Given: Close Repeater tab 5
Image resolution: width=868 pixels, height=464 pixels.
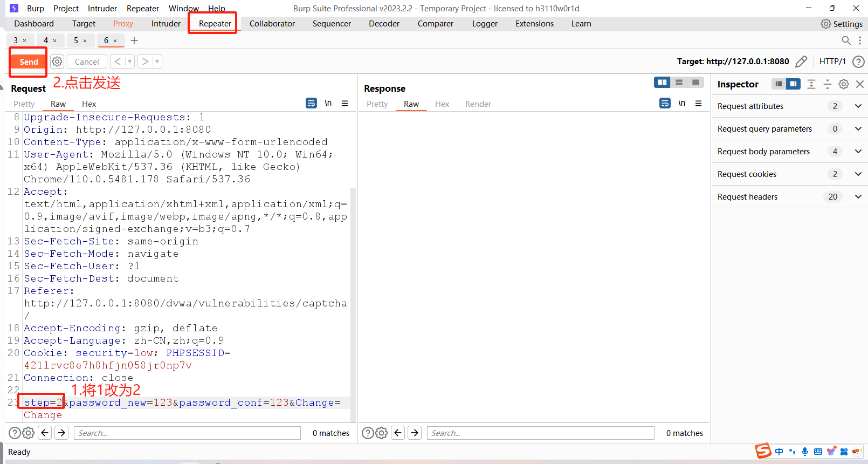Looking at the screenshot, I should 85,40.
